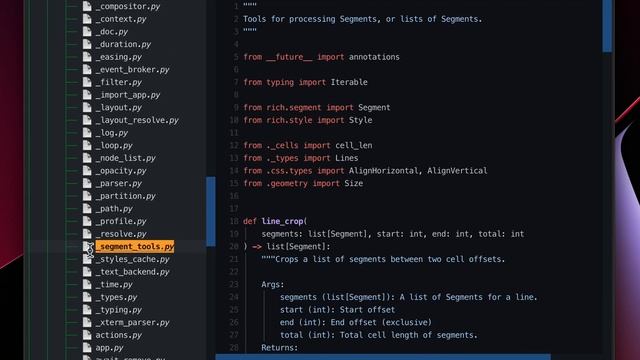
Task: Select _node_list.py entry
Action: 125,158
